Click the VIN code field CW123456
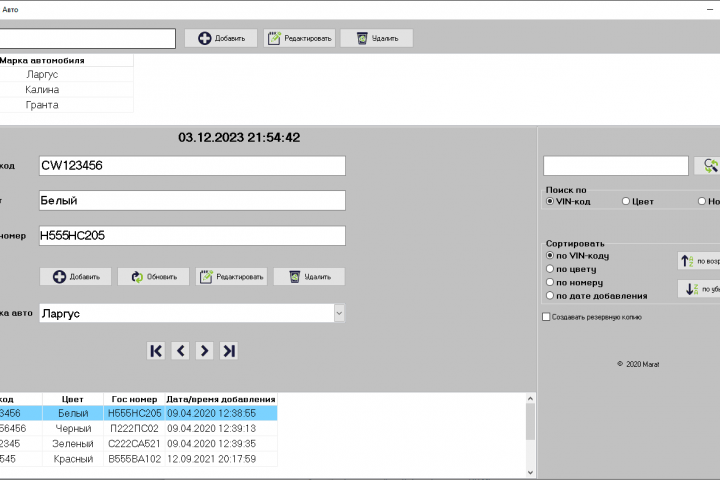Image resolution: width=720 pixels, height=480 pixels. pos(192,166)
